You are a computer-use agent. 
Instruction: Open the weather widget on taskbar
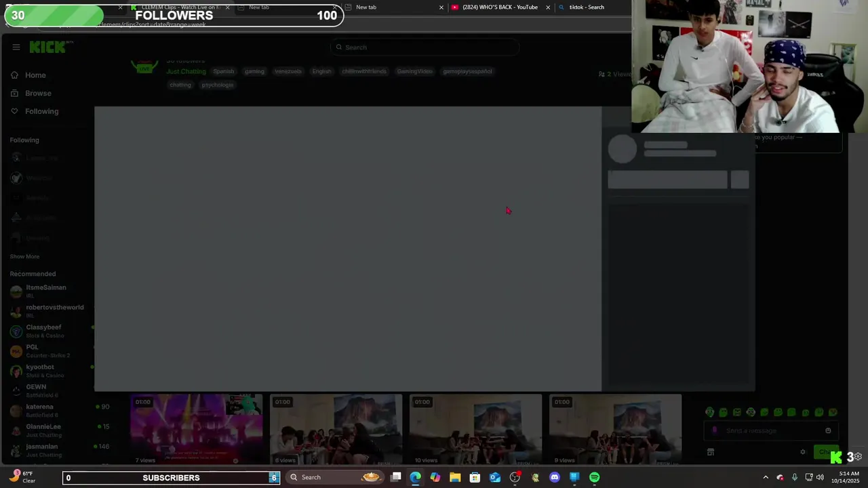click(x=20, y=477)
